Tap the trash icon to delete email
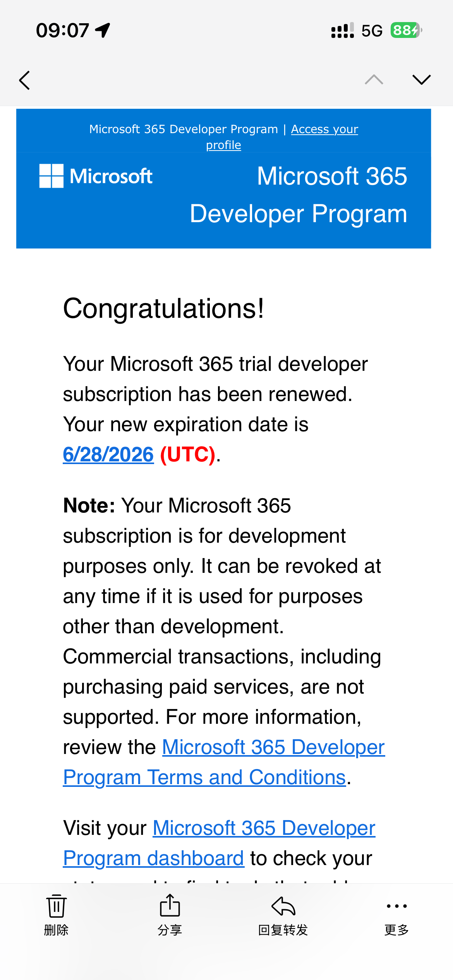 (57, 907)
